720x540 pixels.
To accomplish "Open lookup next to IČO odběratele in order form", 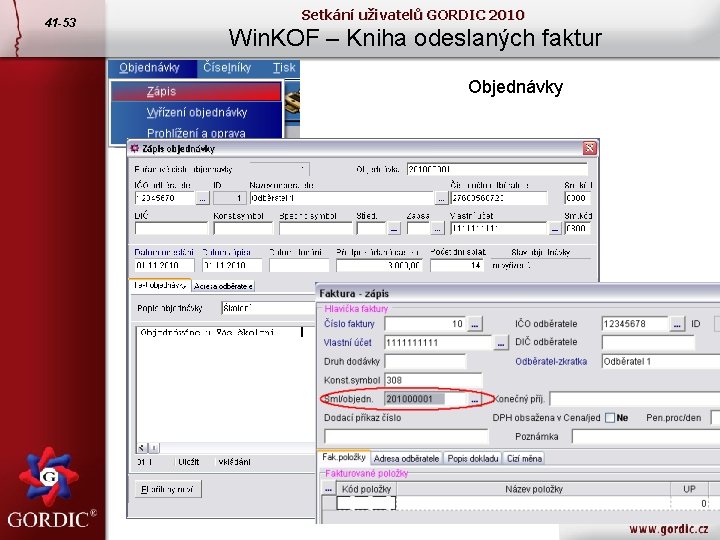I will pos(202,198).
